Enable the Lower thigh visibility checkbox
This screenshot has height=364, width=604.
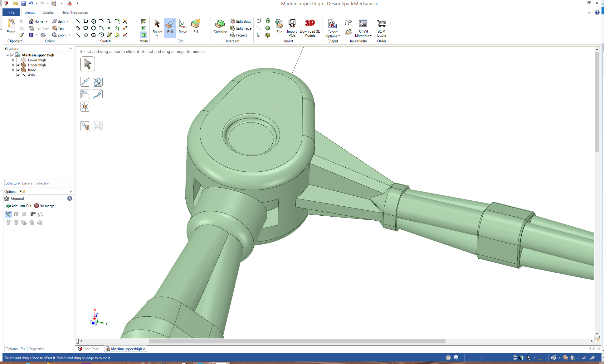pyautogui.click(x=18, y=60)
